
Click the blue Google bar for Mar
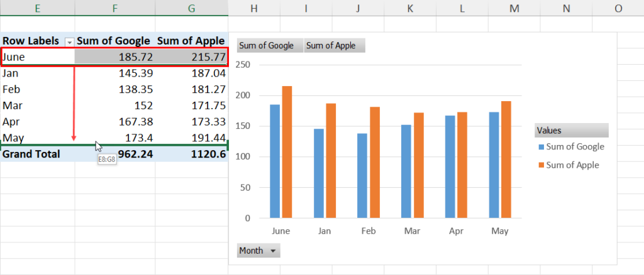pyautogui.click(x=406, y=171)
